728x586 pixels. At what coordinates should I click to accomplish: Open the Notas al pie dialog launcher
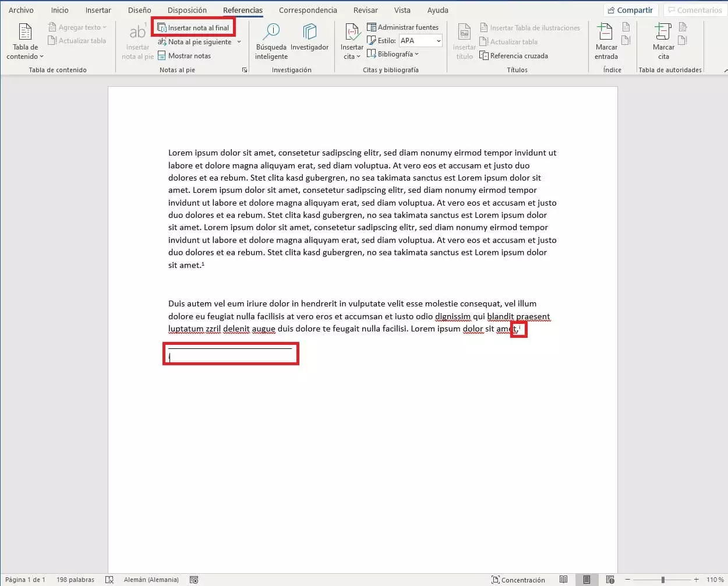coord(245,70)
